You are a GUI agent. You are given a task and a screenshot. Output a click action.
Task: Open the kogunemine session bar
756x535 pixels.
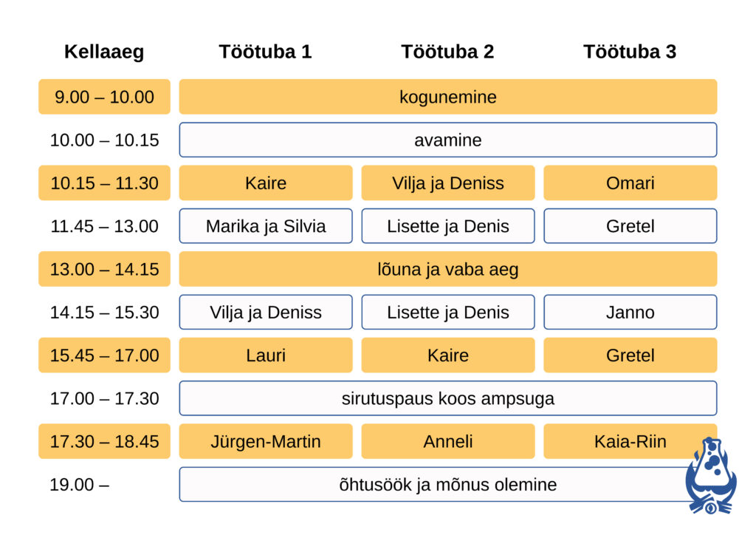click(x=447, y=97)
